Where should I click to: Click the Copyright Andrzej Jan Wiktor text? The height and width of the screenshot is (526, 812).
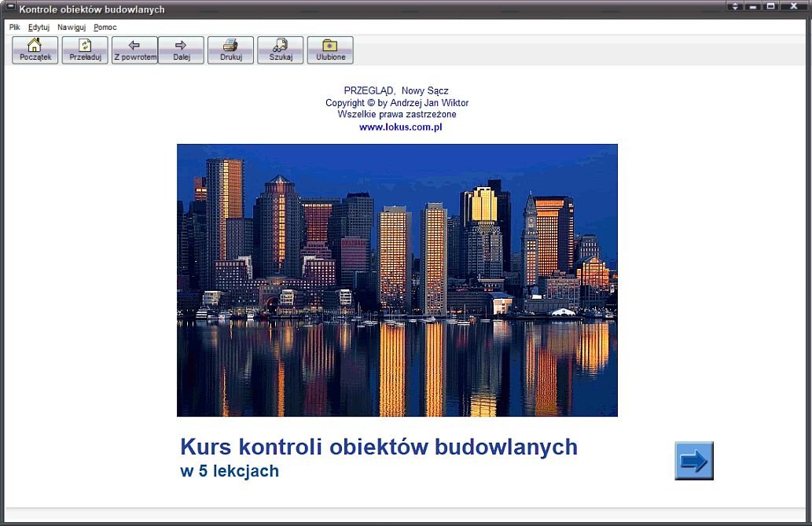(x=397, y=103)
